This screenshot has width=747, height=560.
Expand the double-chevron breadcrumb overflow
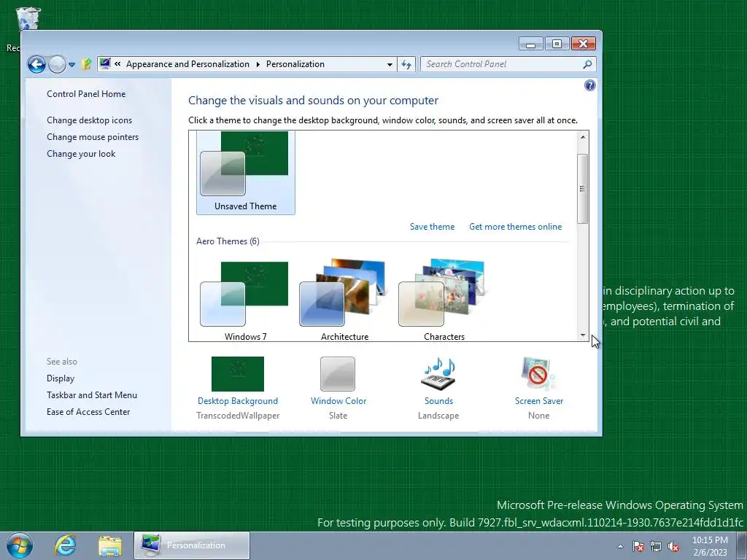pos(117,64)
